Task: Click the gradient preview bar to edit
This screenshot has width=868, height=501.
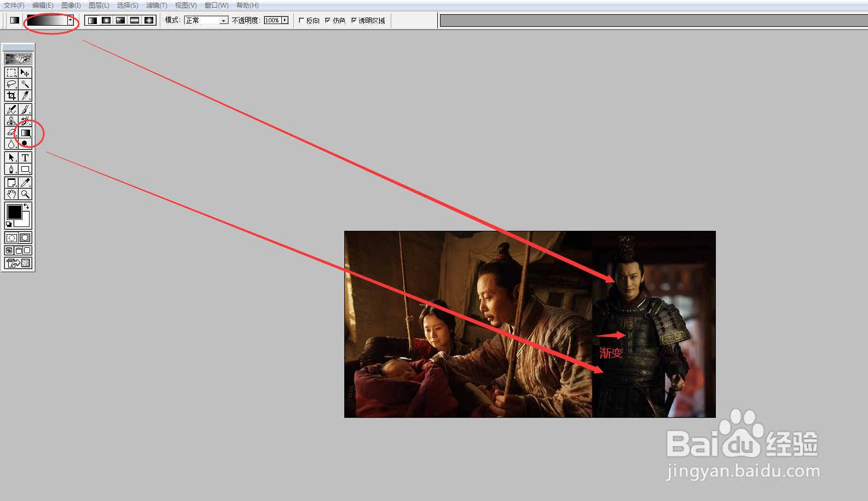Action: tap(48, 20)
